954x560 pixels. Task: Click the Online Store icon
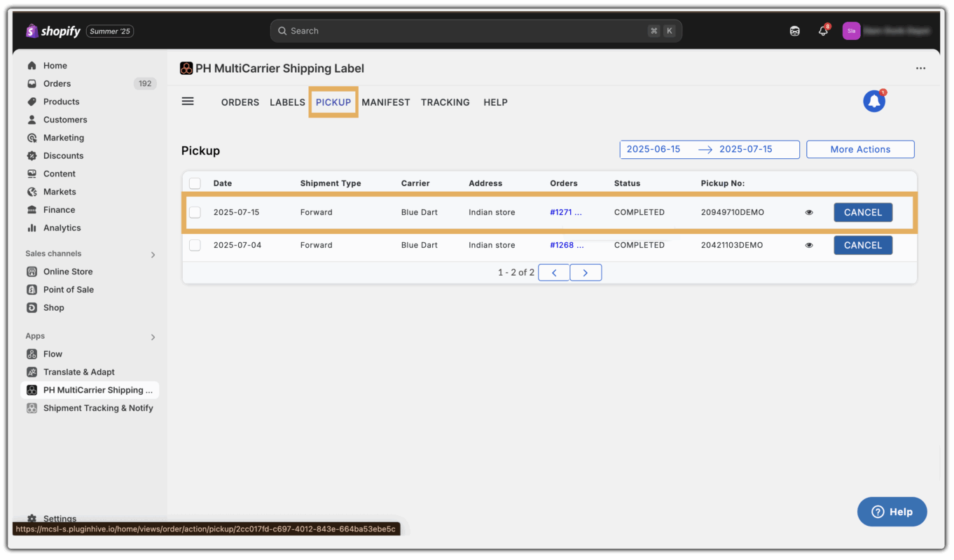pyautogui.click(x=32, y=272)
